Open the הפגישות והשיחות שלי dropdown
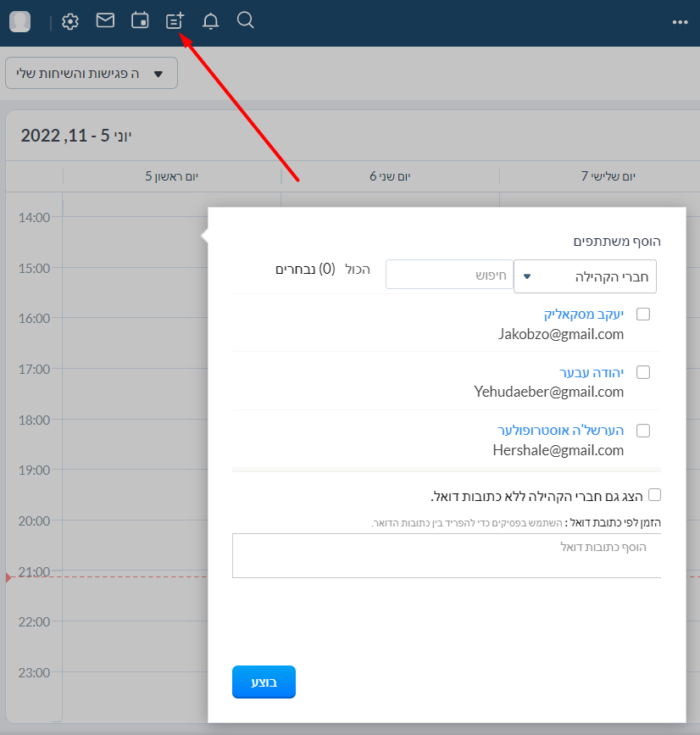This screenshot has width=700, height=735. point(92,74)
